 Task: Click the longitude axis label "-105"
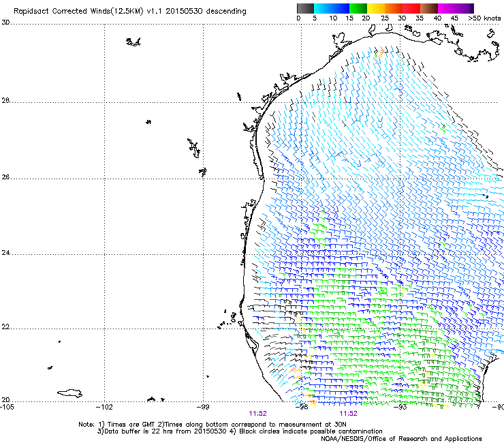[7, 407]
